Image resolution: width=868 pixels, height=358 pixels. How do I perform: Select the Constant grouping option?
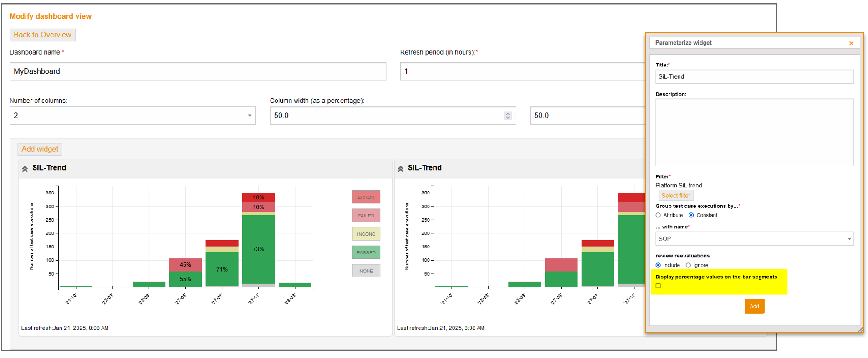[691, 215]
